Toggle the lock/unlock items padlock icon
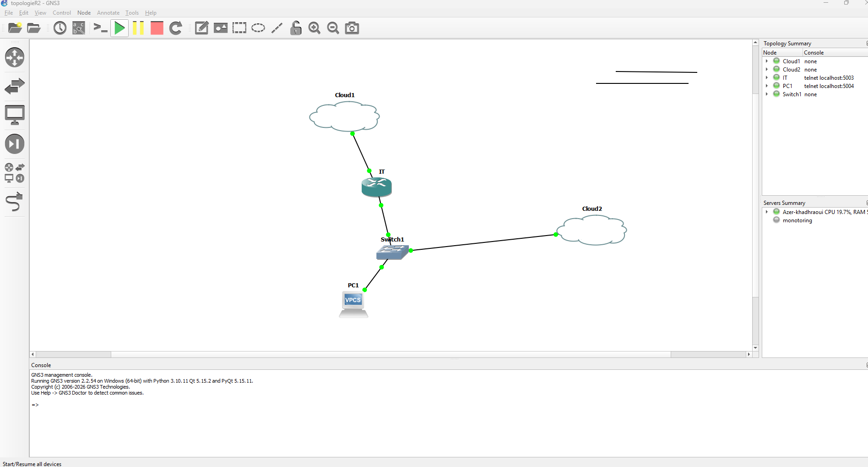Image resolution: width=868 pixels, height=467 pixels. [x=296, y=28]
